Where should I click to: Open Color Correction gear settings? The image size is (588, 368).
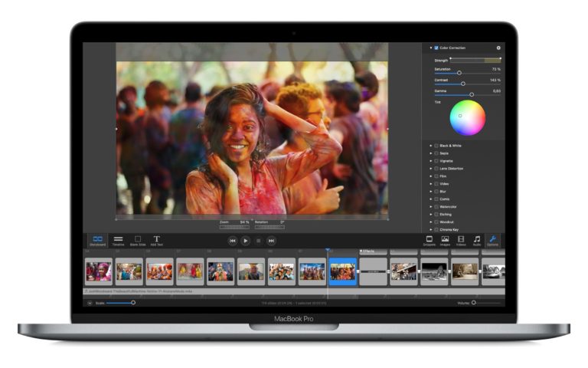pos(498,48)
